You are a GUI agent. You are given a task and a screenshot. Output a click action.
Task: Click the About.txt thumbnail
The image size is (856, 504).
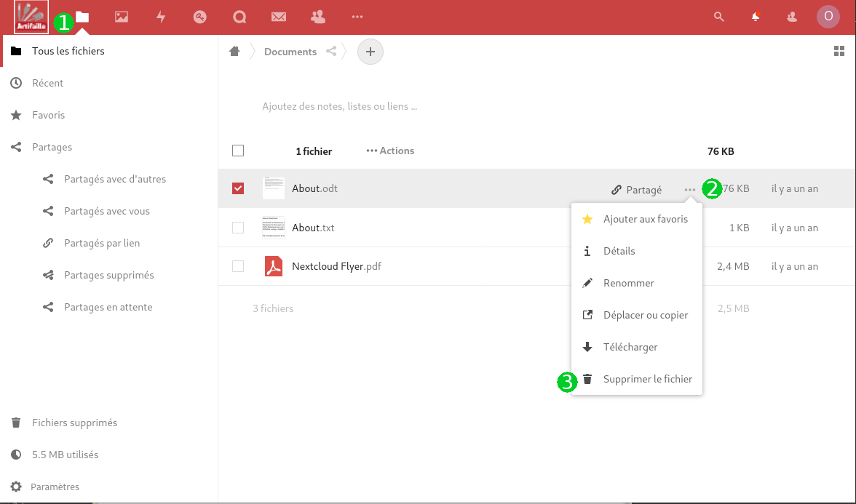pyautogui.click(x=274, y=228)
